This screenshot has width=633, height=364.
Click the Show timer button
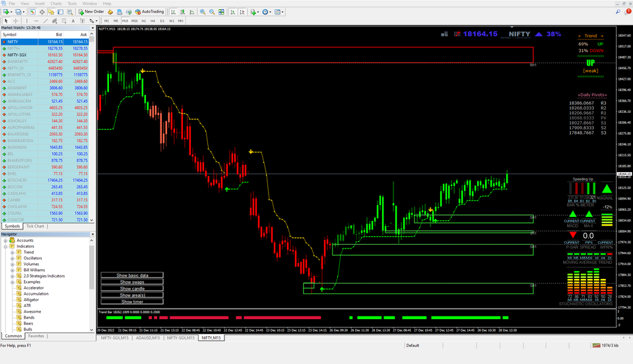click(x=132, y=301)
